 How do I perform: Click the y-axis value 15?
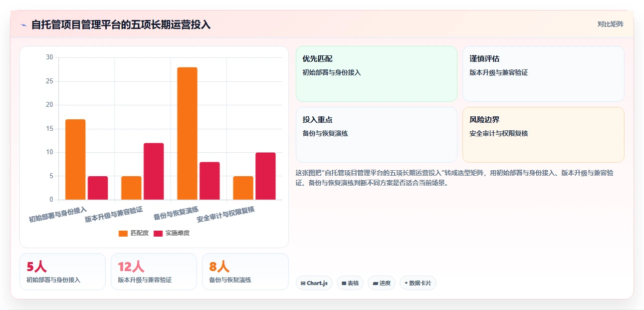point(49,129)
